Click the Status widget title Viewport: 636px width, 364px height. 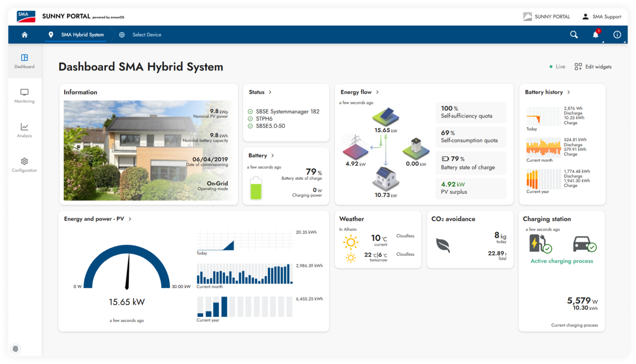click(256, 92)
